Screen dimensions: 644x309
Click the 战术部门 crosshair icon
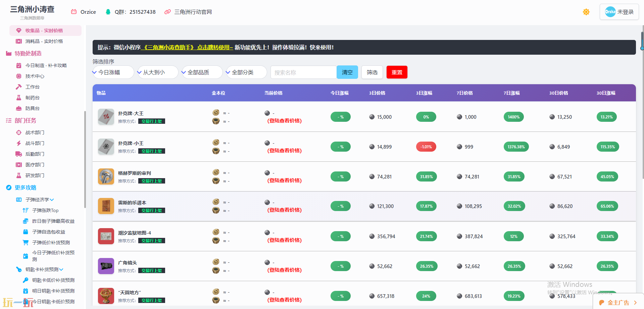click(x=19, y=133)
